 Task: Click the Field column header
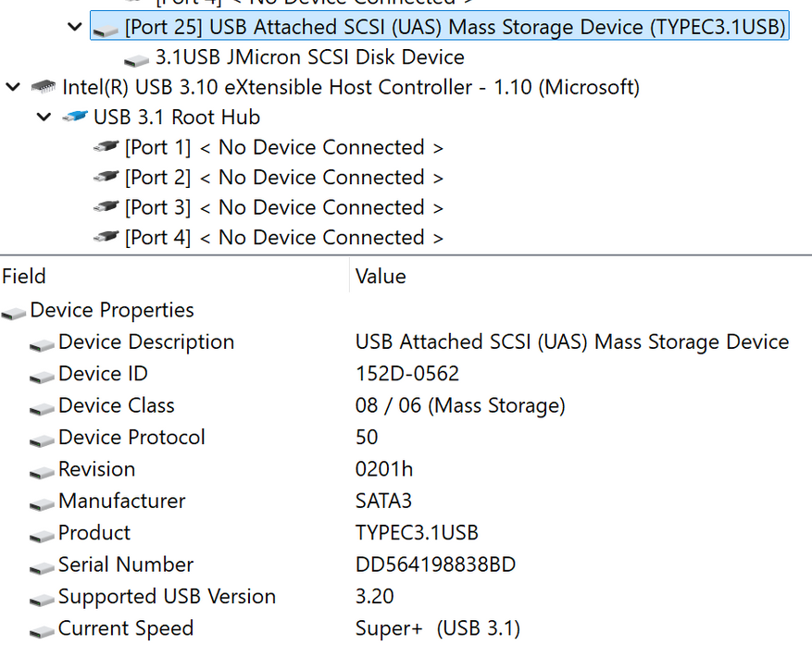pyautogui.click(x=24, y=276)
